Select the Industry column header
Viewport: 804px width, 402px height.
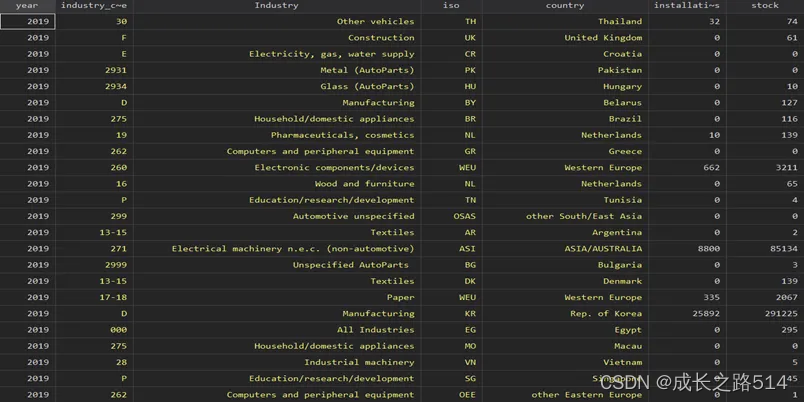click(276, 6)
